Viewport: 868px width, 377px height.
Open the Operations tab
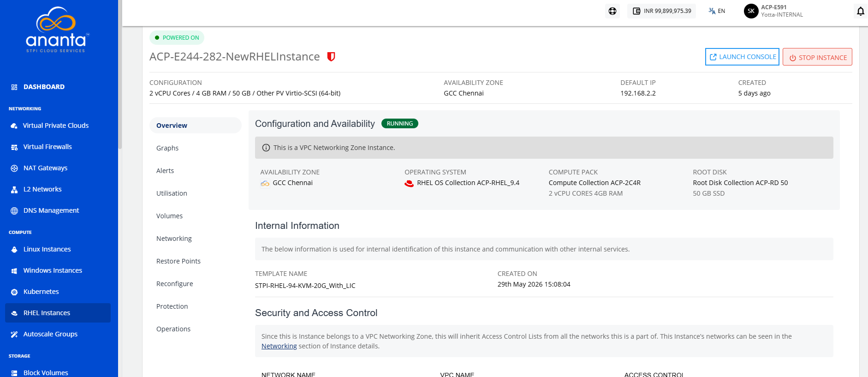coord(173,329)
